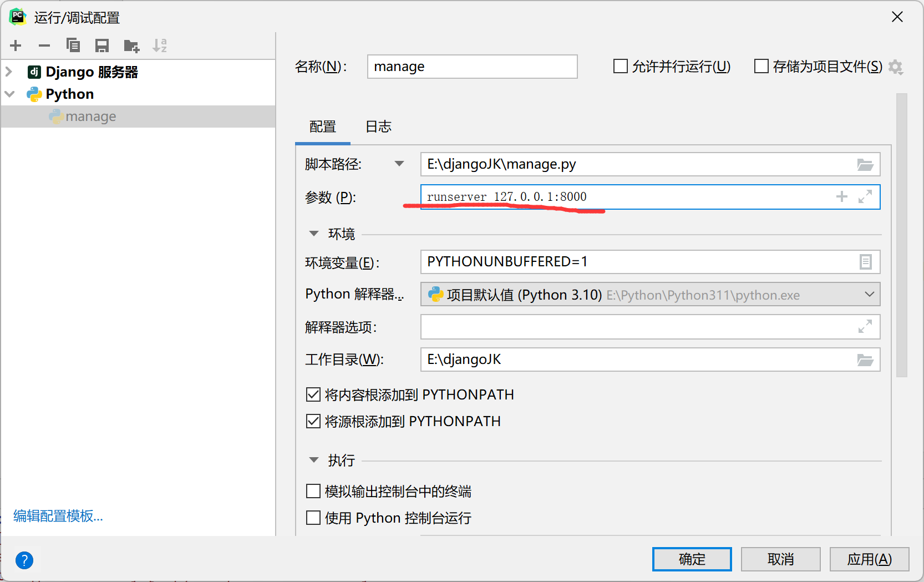Open project file storage settings gear
Viewport: 924px width, 582px height.
[896, 67]
